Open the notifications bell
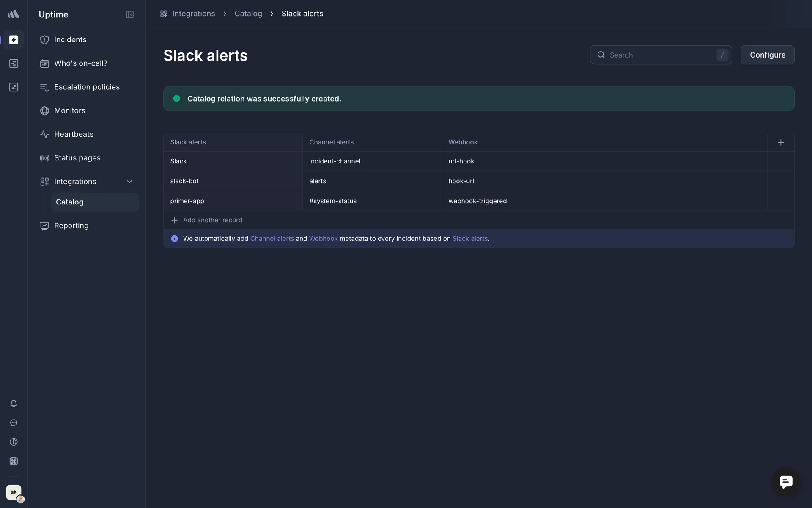812x508 pixels. pyautogui.click(x=14, y=404)
